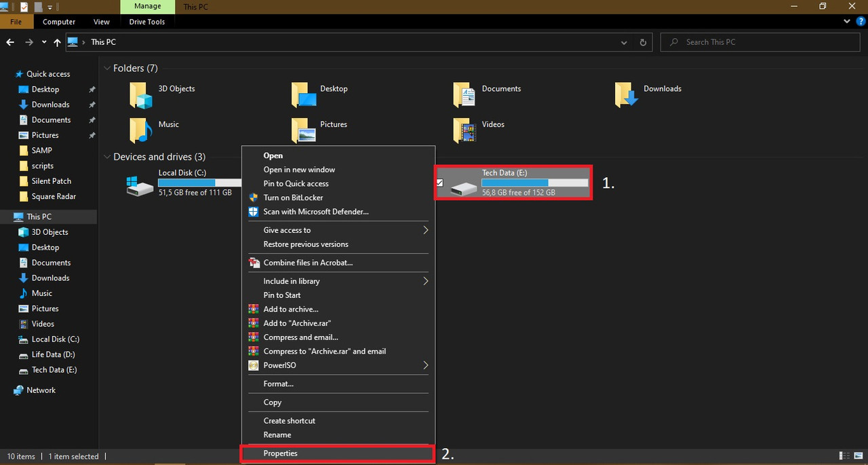This screenshot has height=465, width=868.
Task: Click the Search This PC field
Action: [760, 42]
